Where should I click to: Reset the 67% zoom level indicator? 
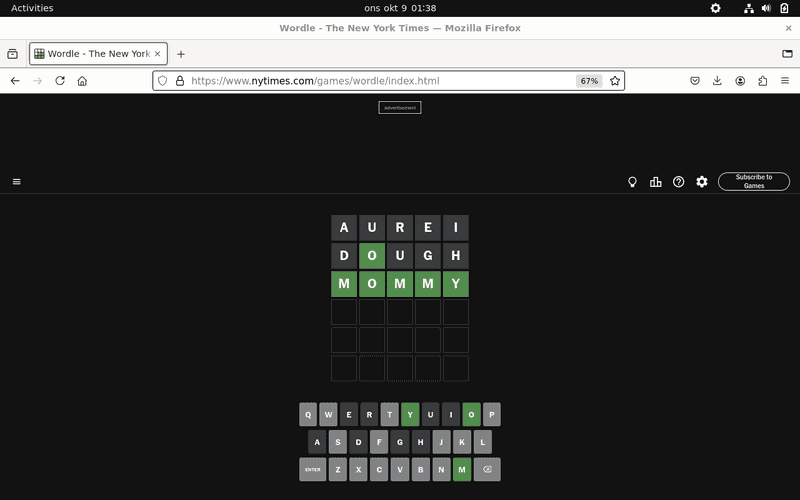click(x=589, y=81)
